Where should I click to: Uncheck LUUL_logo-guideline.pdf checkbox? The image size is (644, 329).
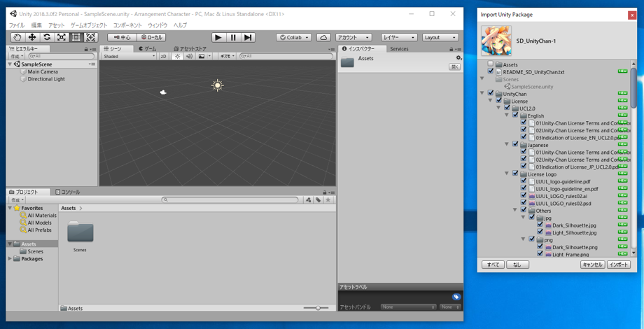524,181
